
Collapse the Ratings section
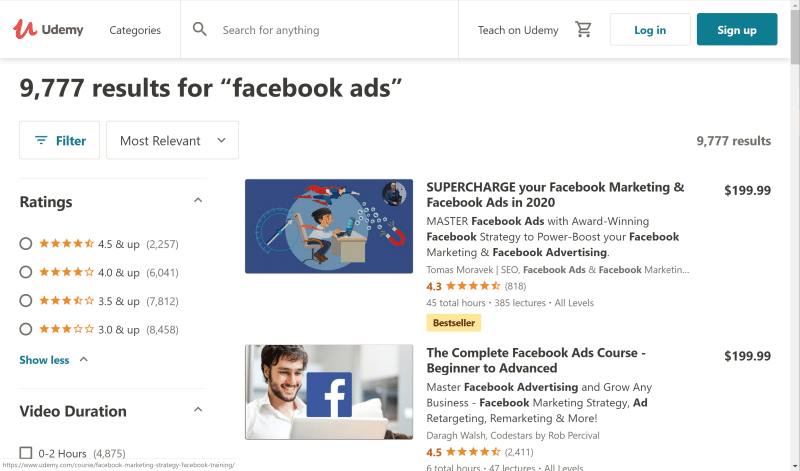pos(198,201)
